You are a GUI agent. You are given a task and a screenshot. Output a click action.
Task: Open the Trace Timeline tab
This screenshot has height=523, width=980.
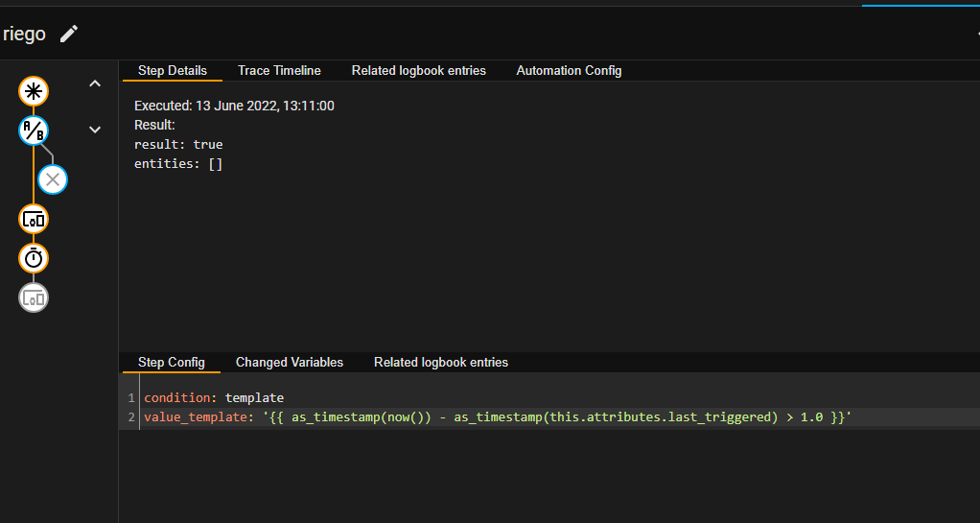pyautogui.click(x=279, y=71)
